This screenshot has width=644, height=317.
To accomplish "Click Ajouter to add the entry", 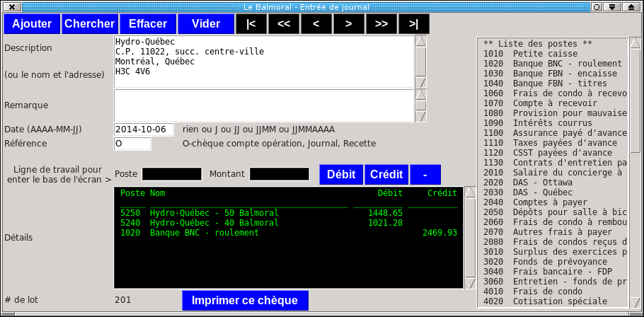I will pos(32,24).
